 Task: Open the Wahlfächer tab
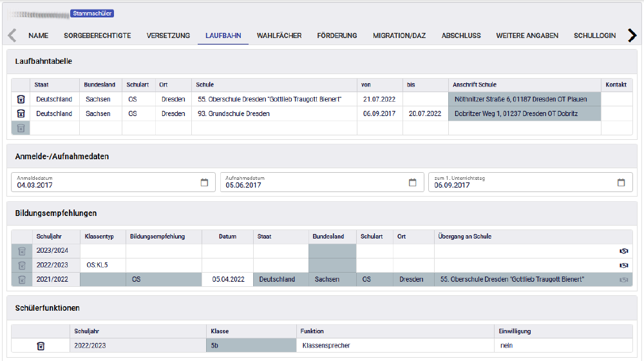pos(279,36)
